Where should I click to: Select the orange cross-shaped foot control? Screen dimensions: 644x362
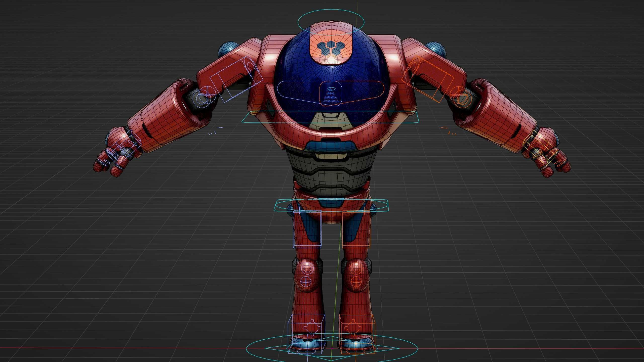pyautogui.click(x=353, y=327)
